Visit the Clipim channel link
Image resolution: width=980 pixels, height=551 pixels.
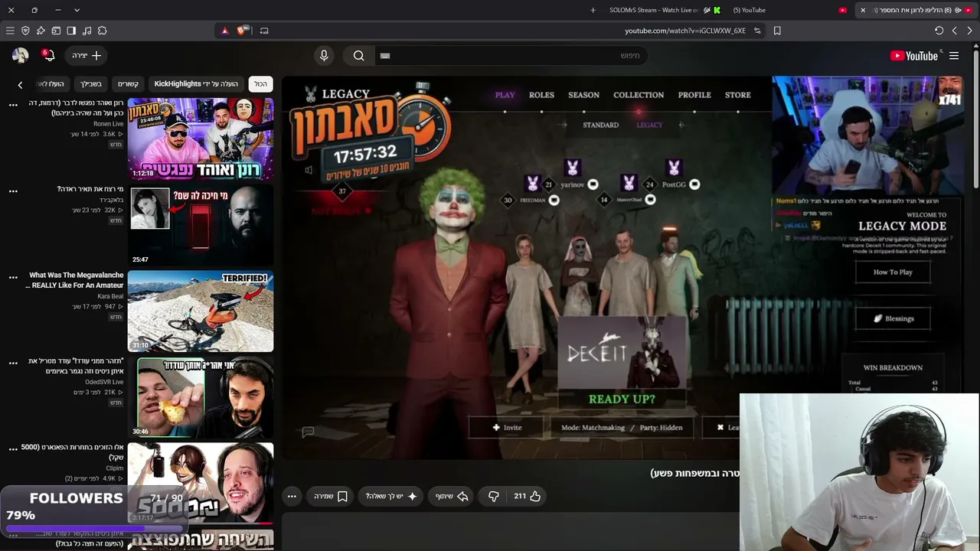pyautogui.click(x=114, y=468)
